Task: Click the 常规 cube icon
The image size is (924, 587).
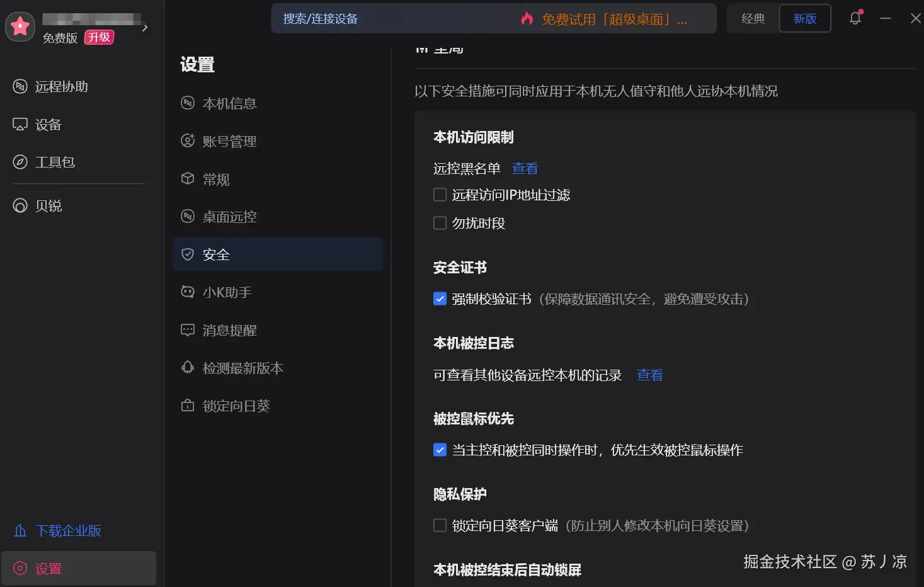Action: click(x=188, y=178)
